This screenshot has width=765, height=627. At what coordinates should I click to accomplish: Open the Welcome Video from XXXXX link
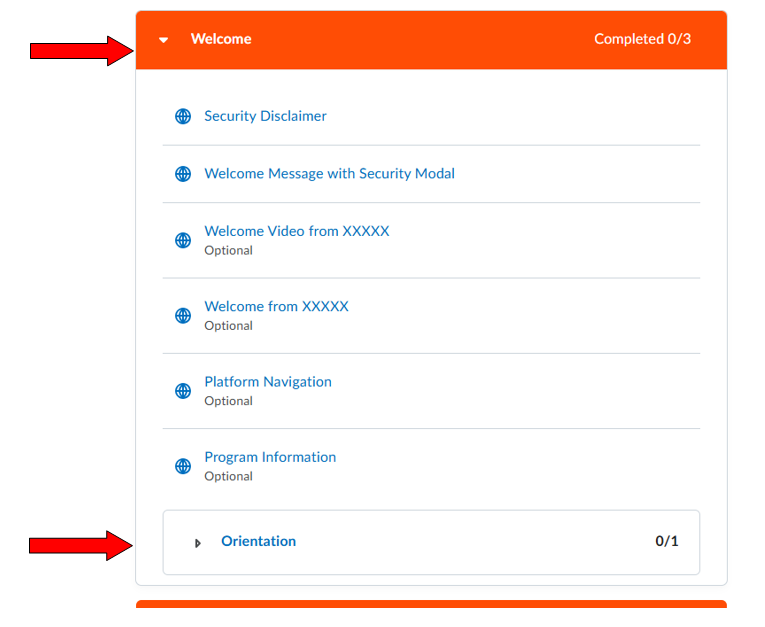[x=296, y=231]
